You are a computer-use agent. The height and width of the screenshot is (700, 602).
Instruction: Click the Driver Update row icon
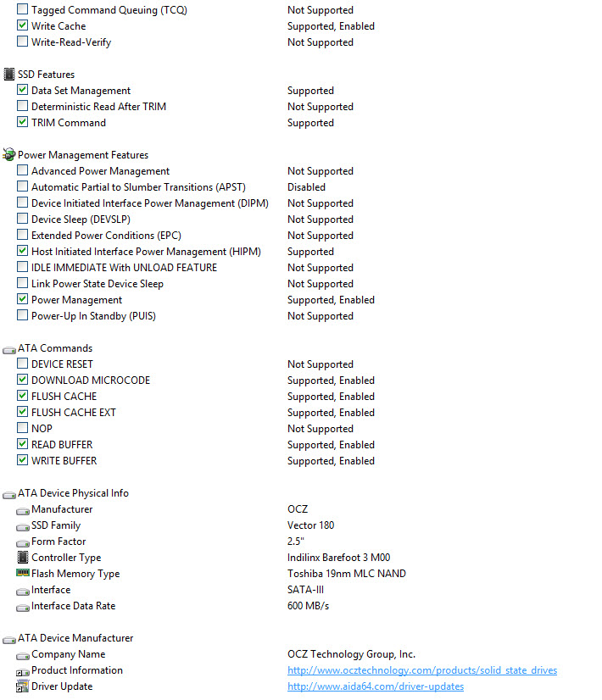pos(23,686)
